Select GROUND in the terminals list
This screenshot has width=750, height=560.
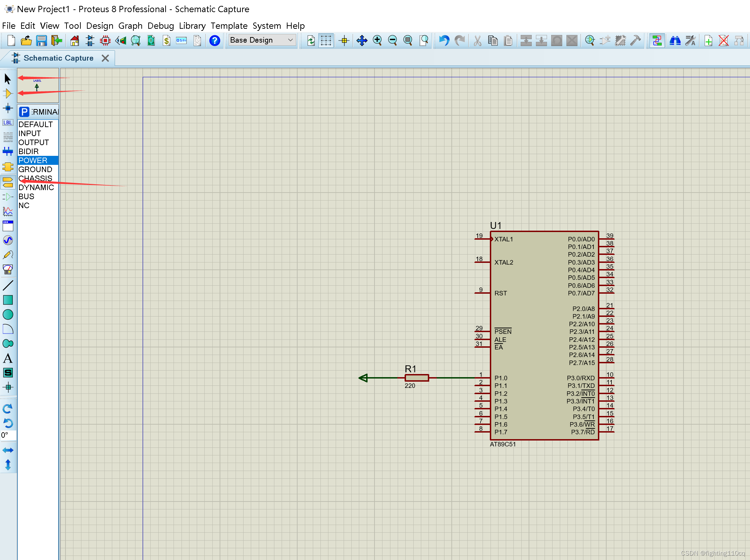35,169
